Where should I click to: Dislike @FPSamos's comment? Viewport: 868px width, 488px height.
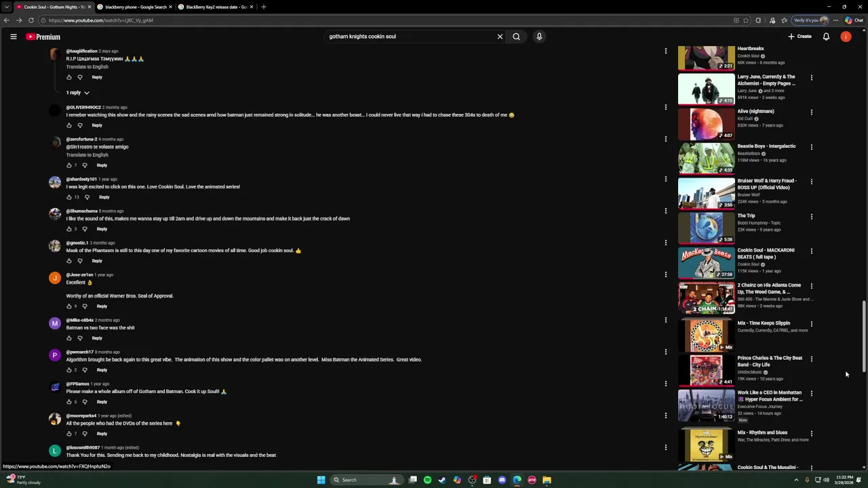tap(85, 402)
